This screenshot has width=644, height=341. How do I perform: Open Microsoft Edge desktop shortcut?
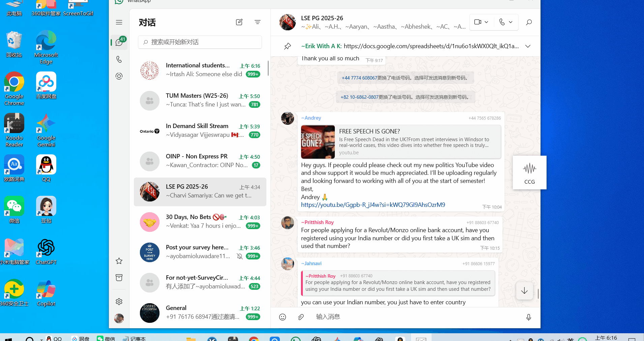pos(46,47)
